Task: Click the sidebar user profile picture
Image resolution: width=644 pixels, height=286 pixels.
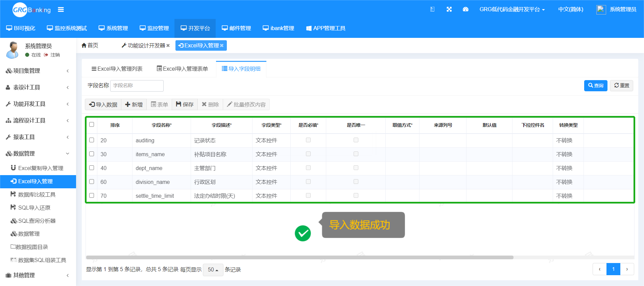Action: [x=13, y=50]
